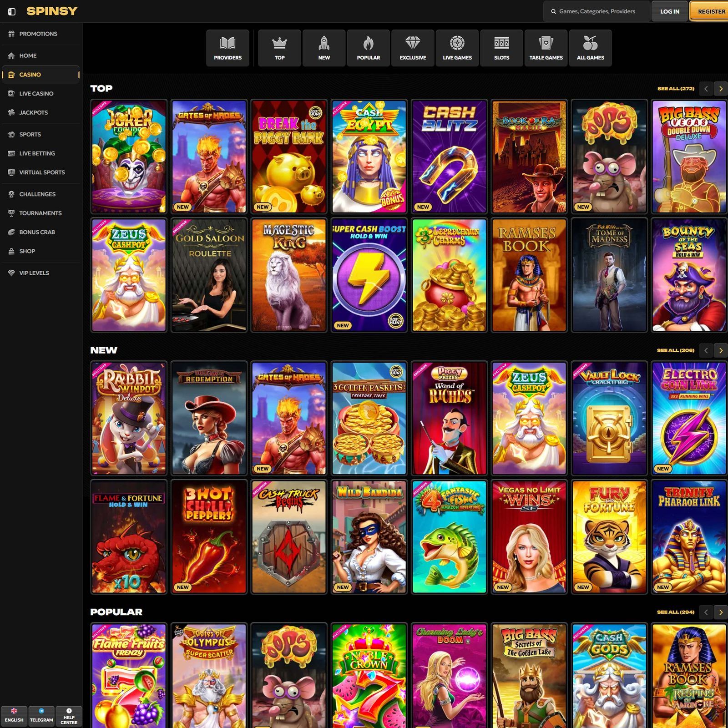This screenshot has width=728, height=728.
Task: Open the Gold Saloon Roulette game
Action: 209,275
